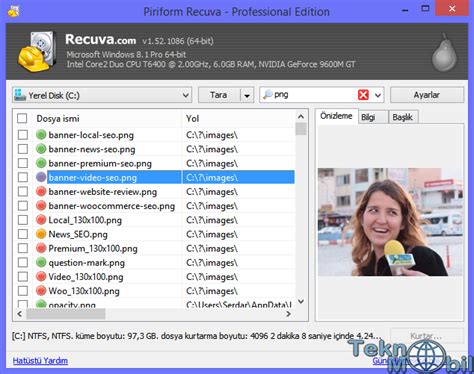Select Premium_130x100.png file name
The width and height of the screenshot is (474, 374).
click(93, 248)
